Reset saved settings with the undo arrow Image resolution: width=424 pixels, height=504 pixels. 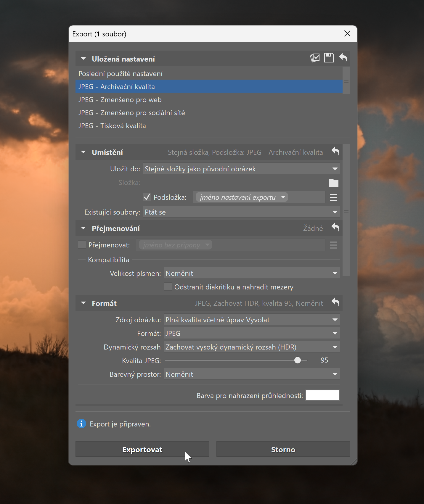point(343,58)
